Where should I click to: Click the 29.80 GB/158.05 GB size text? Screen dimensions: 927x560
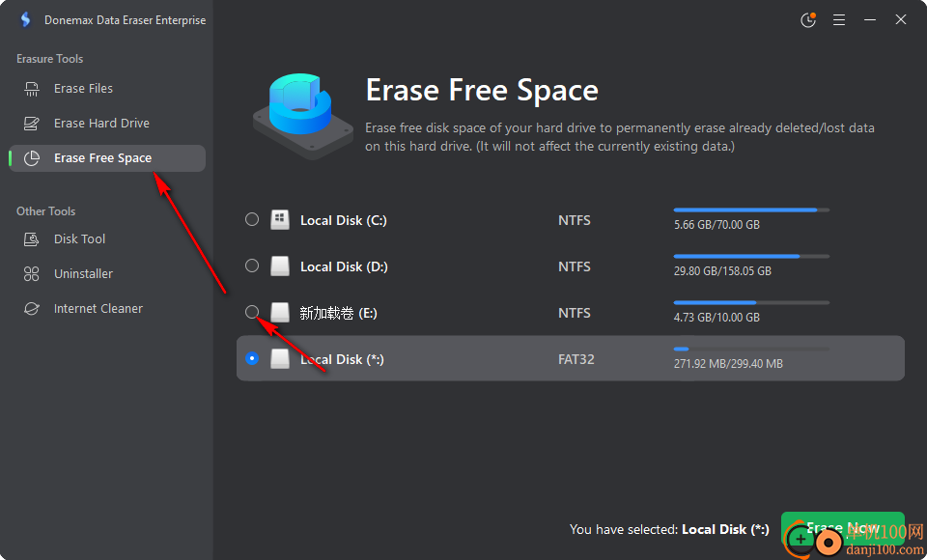(722, 271)
